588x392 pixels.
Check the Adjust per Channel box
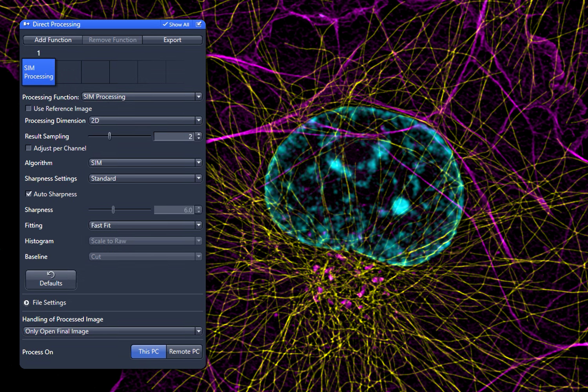pyautogui.click(x=28, y=148)
